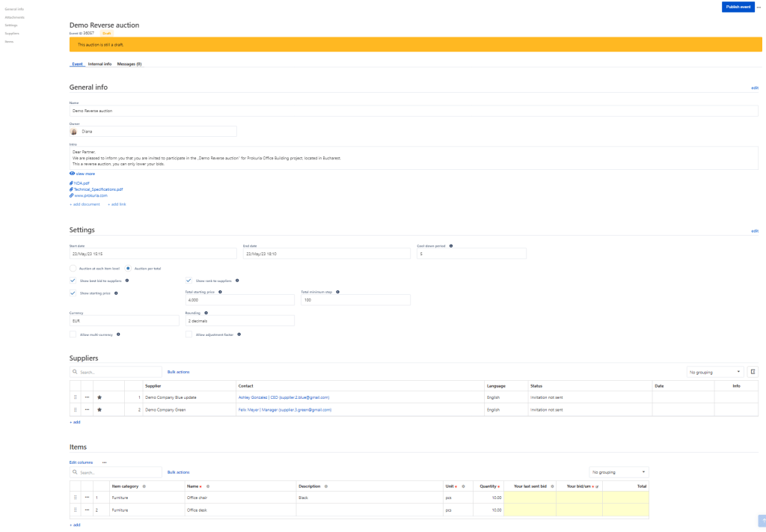Uncheck Show best bid to suppliers

pyautogui.click(x=73, y=281)
